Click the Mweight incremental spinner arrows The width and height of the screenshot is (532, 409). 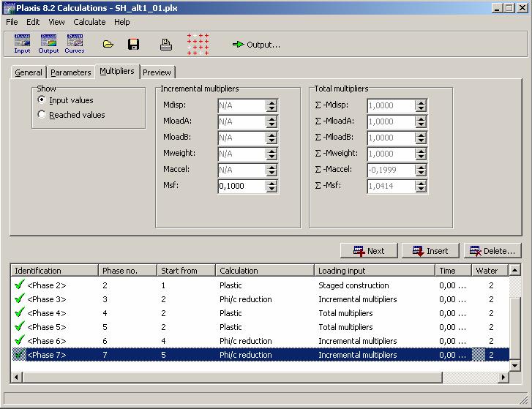[x=271, y=154]
